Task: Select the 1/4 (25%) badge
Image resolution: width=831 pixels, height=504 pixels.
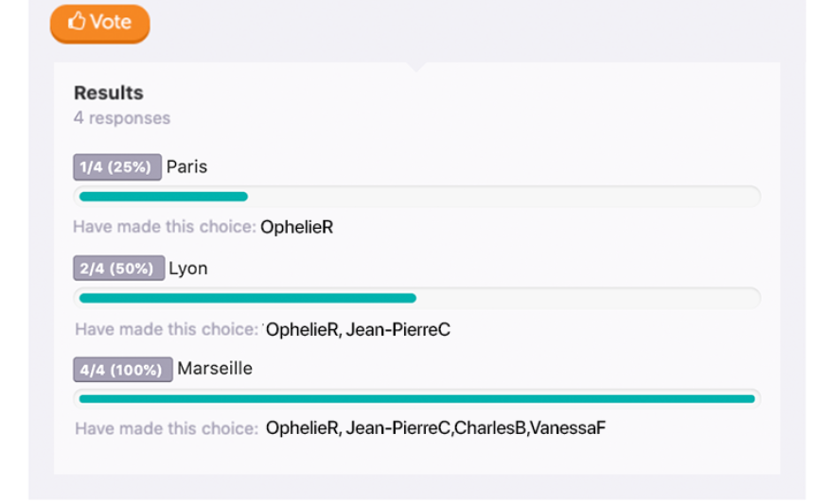Action: (x=116, y=167)
